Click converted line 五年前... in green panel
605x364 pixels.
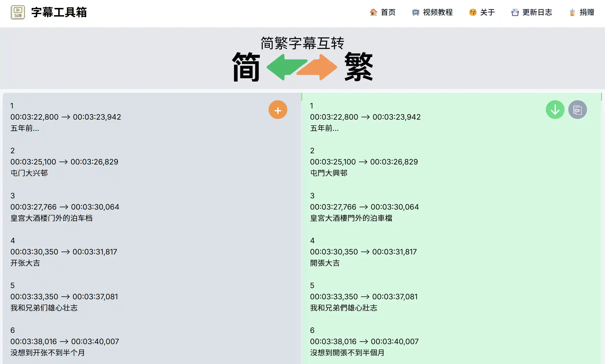[324, 128]
